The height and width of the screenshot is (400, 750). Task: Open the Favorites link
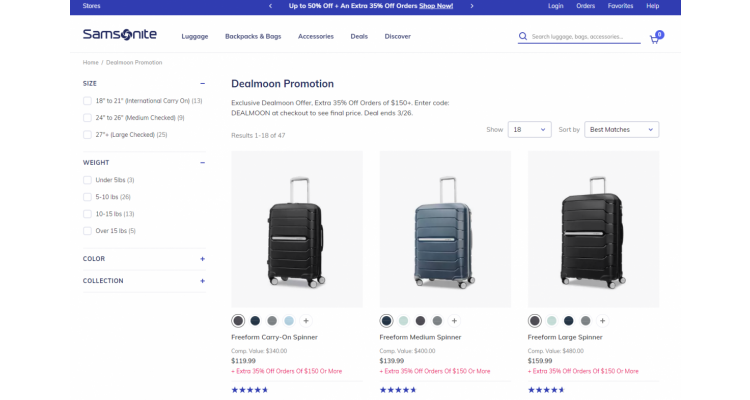[620, 6]
